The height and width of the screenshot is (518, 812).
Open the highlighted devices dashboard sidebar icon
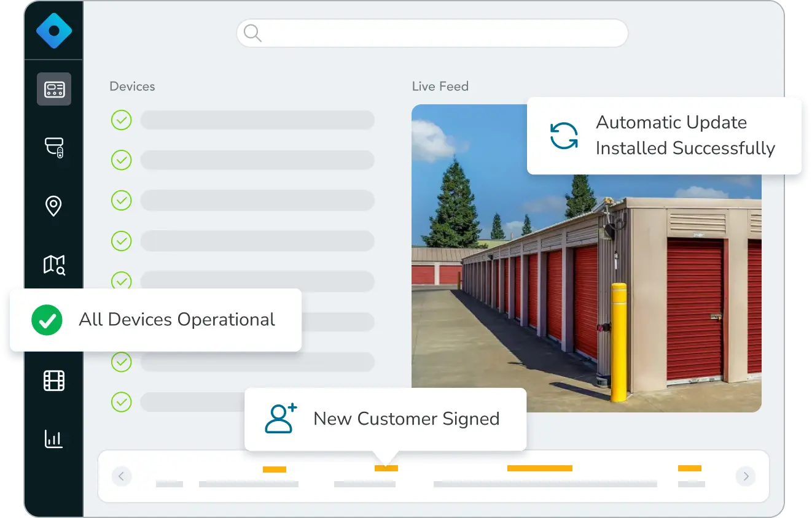[x=54, y=90]
